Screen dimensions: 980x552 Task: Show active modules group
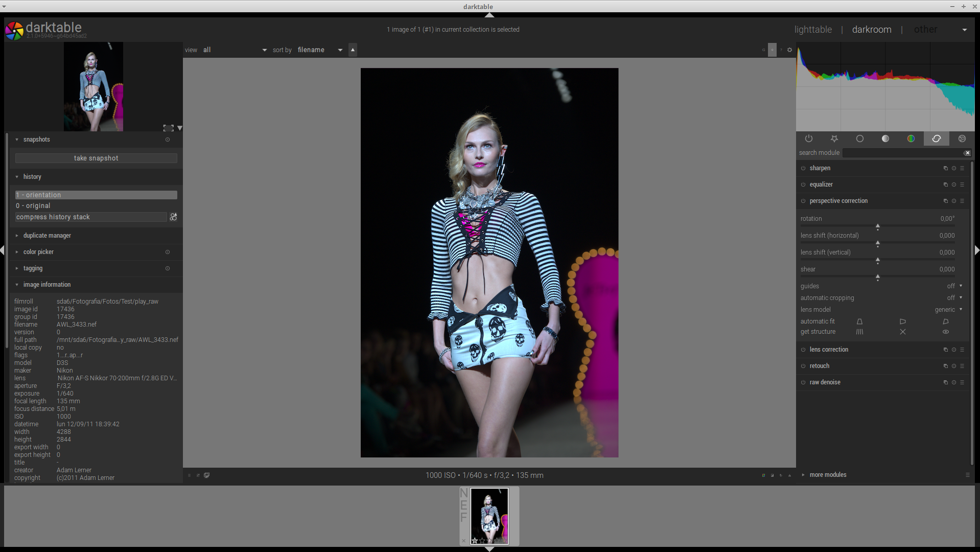808,139
